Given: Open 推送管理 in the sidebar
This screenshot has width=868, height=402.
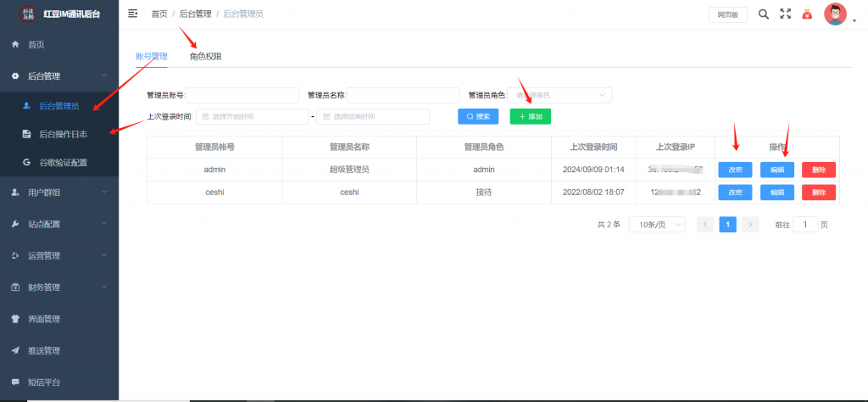Looking at the screenshot, I should pyautogui.click(x=59, y=350).
